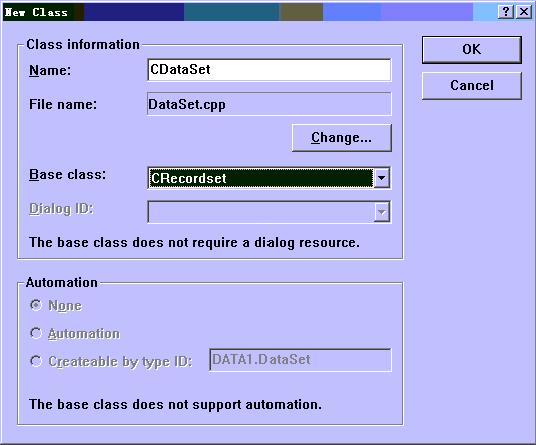The height and width of the screenshot is (445, 536).
Task: Choose the Automation radio button
Action: 36,333
